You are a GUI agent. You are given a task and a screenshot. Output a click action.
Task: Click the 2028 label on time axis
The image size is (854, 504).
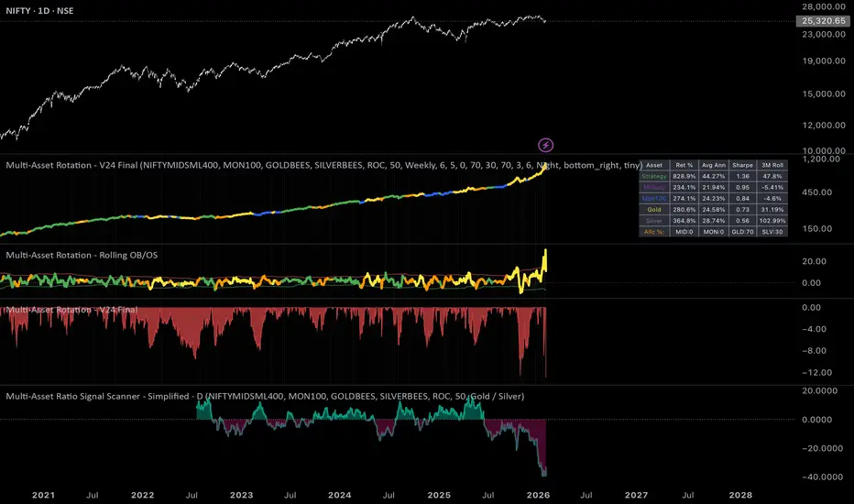point(740,495)
